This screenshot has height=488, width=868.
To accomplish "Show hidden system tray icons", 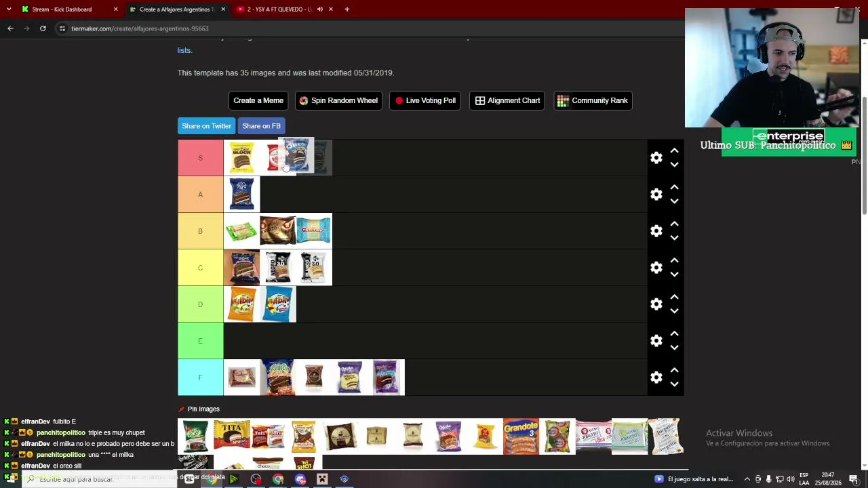I will (747, 479).
